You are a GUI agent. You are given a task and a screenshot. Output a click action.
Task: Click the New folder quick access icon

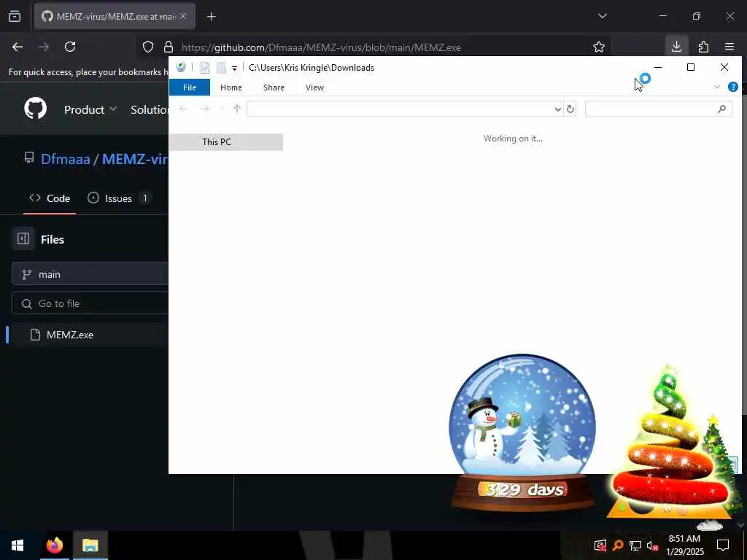[x=221, y=68]
